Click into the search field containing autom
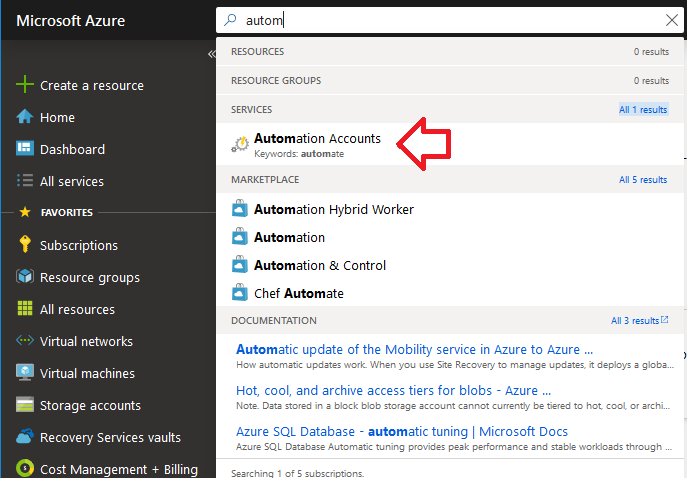 pos(450,20)
